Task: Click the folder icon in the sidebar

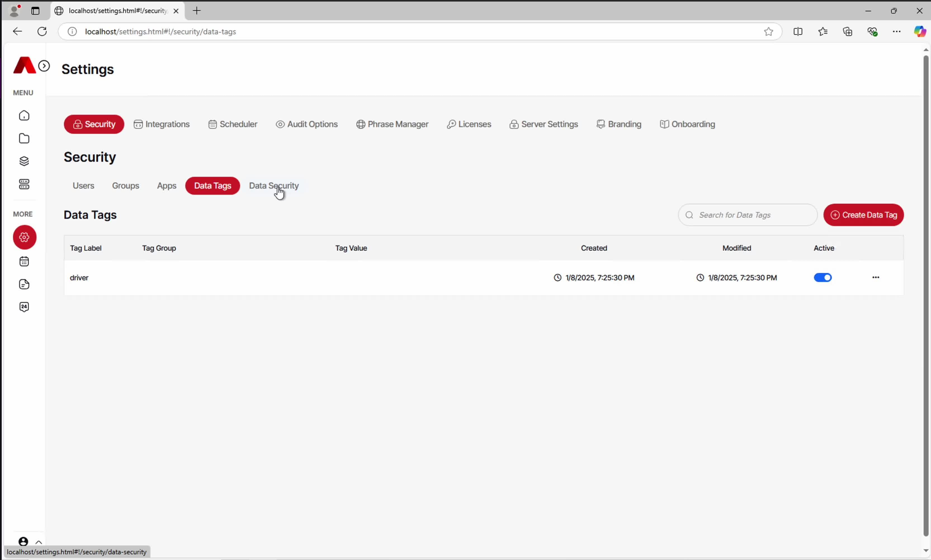Action: (24, 139)
